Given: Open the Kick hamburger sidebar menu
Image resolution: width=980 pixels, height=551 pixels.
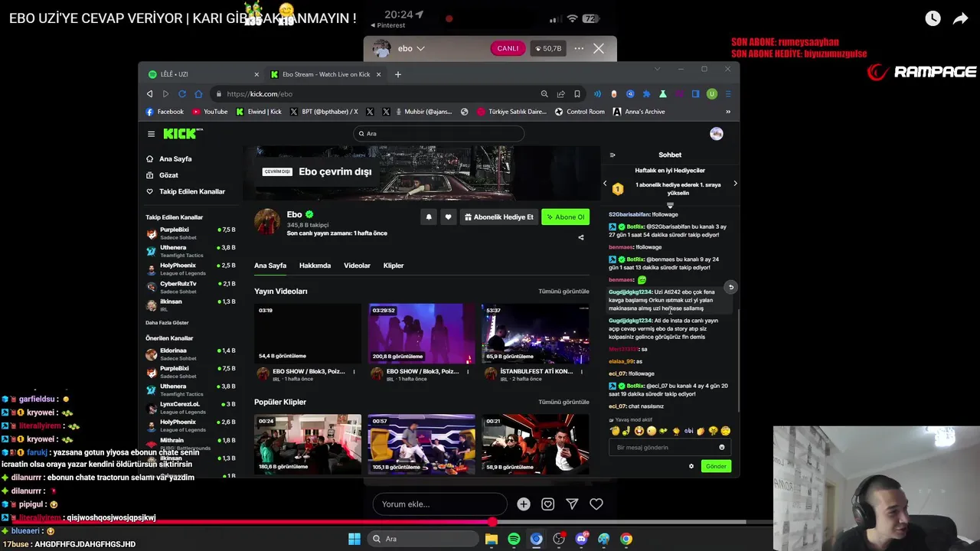Looking at the screenshot, I should [151, 134].
